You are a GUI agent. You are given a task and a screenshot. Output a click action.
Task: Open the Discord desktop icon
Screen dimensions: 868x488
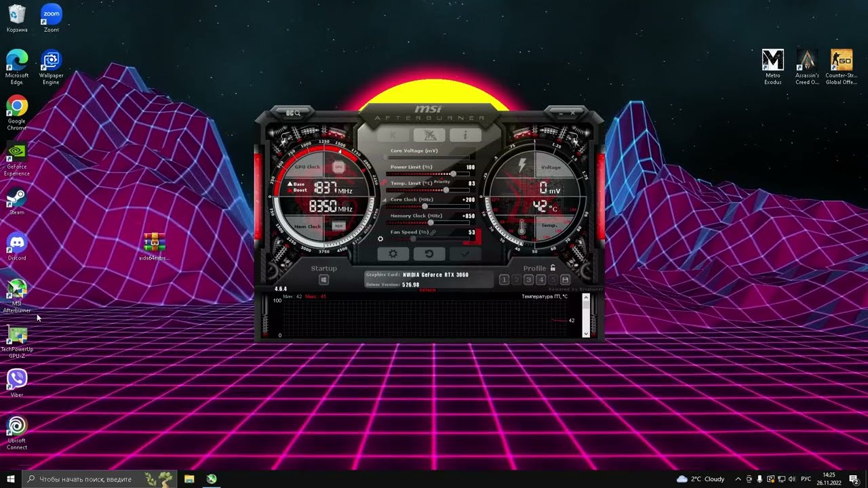(x=17, y=247)
